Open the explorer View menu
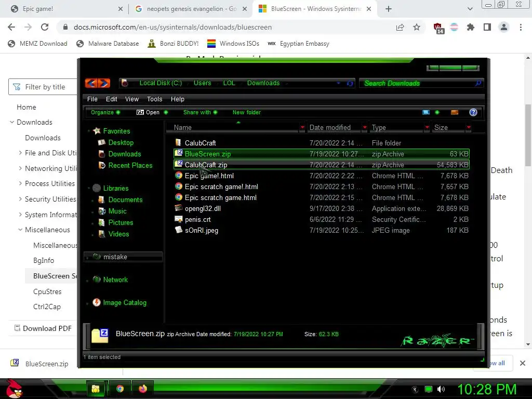 click(131, 99)
